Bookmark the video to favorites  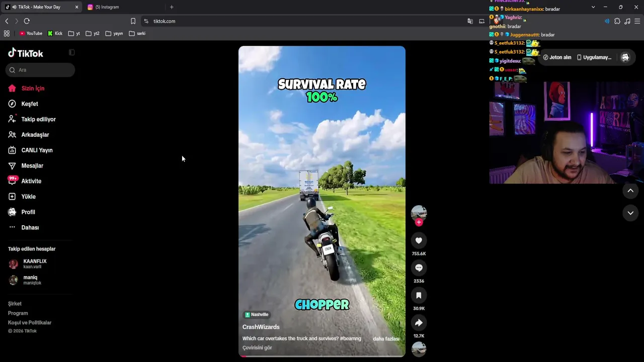pyautogui.click(x=419, y=296)
